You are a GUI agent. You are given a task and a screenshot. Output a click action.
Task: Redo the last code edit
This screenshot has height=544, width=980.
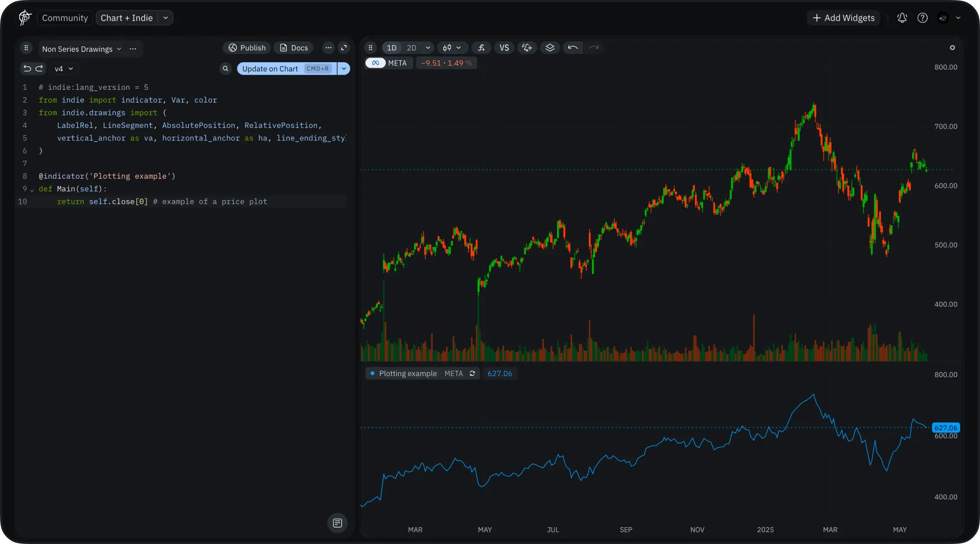click(x=39, y=68)
